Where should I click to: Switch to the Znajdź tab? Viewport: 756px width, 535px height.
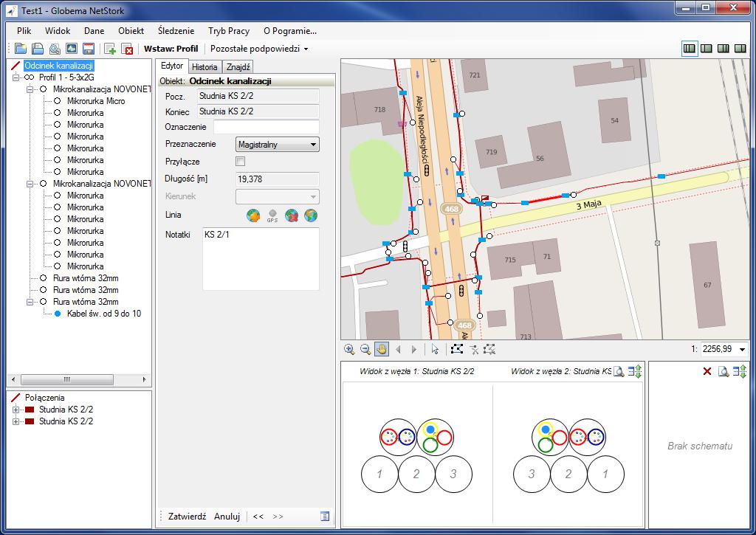tap(238, 67)
